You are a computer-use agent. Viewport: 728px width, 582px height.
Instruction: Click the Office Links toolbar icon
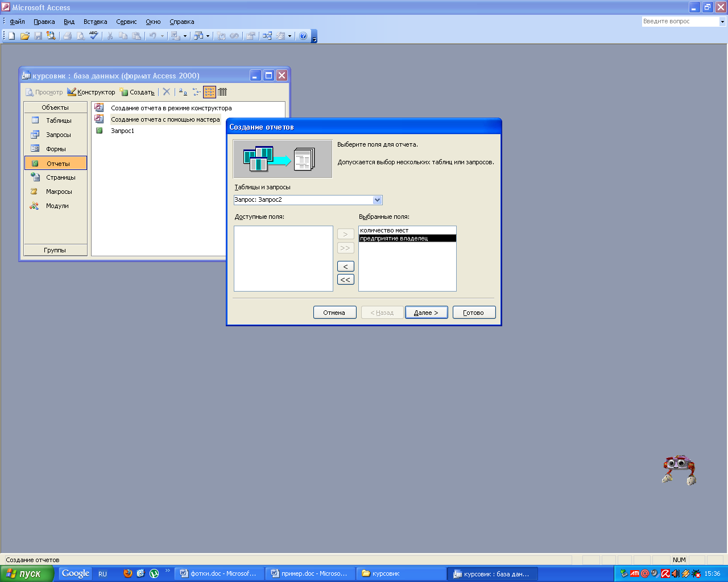175,36
